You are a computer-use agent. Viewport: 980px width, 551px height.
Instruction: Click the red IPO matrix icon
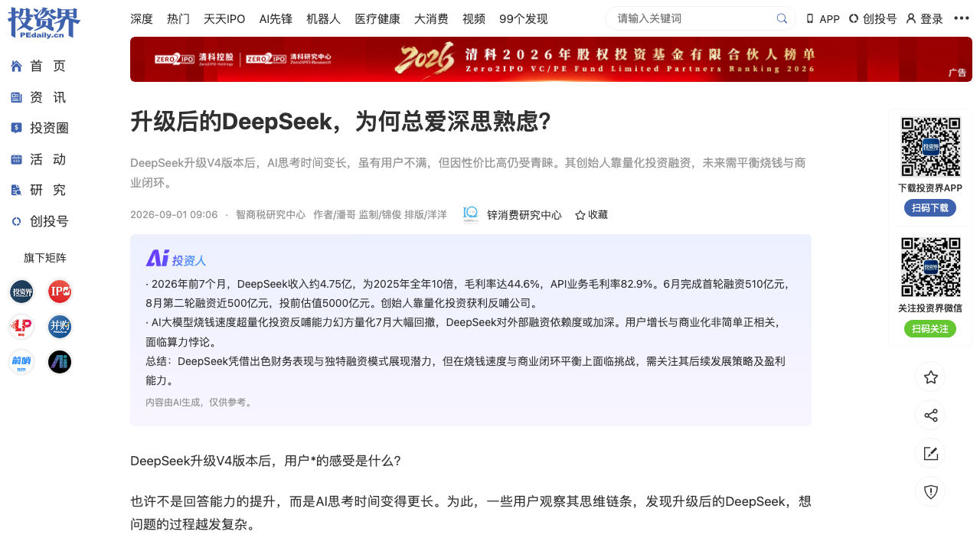click(60, 292)
